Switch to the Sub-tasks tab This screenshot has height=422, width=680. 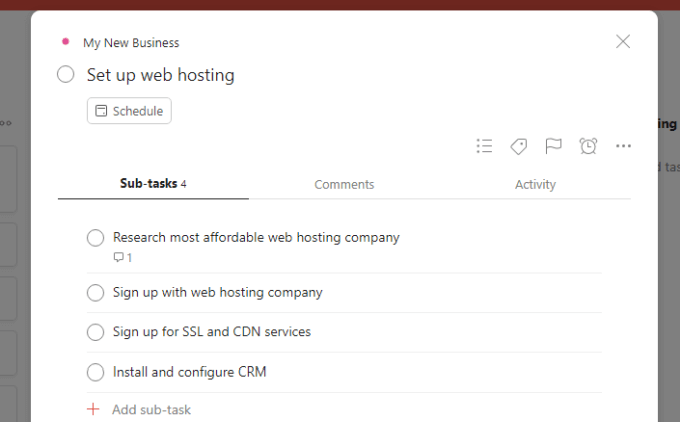click(x=153, y=184)
